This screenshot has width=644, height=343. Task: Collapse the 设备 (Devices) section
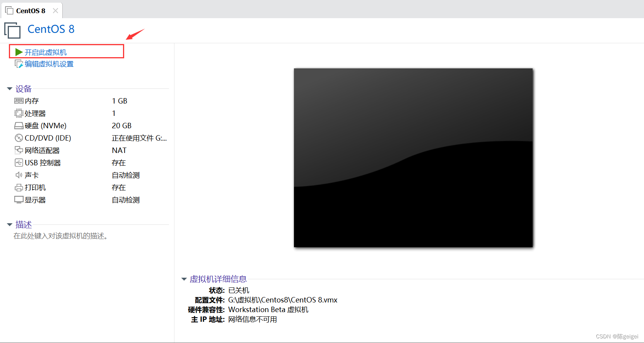10,89
